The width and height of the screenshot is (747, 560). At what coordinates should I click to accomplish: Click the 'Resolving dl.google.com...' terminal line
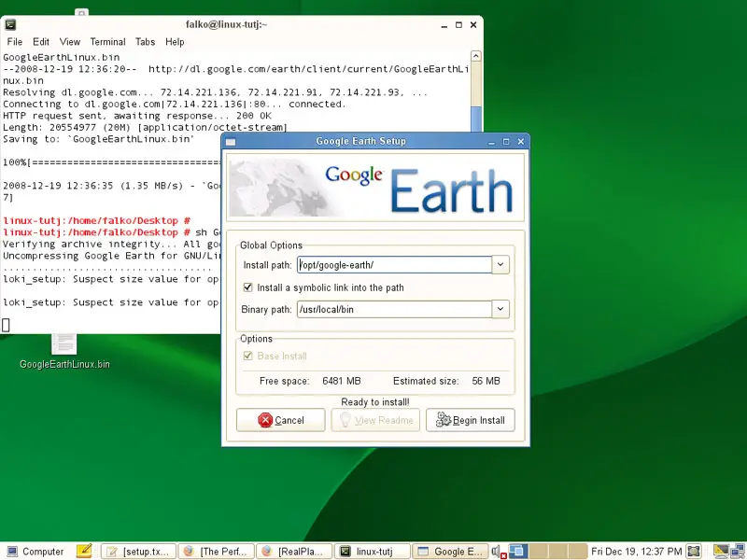(x=216, y=92)
